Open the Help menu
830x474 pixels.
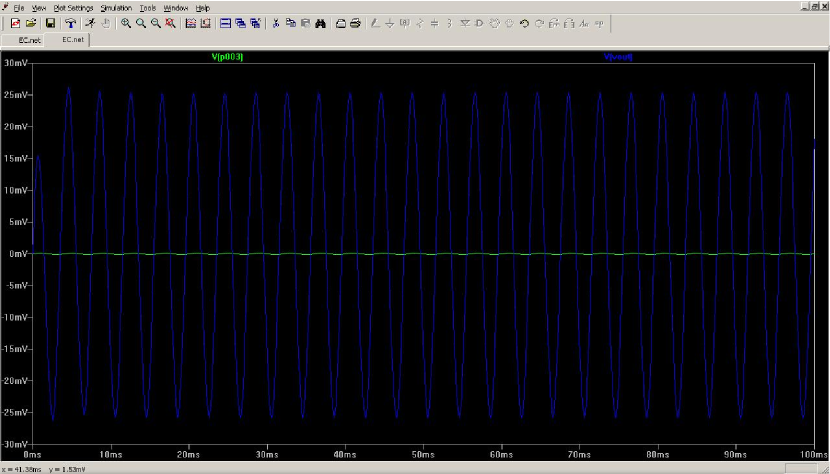(x=203, y=7)
